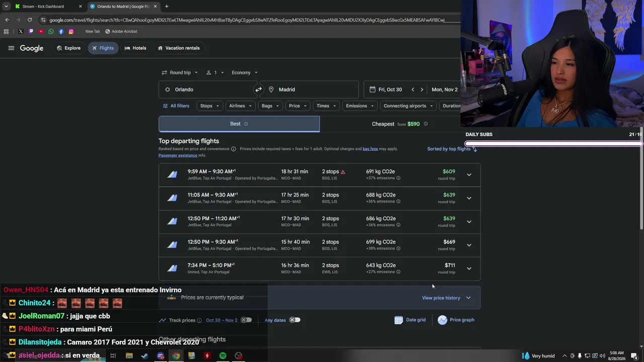This screenshot has width=644, height=362.
Task: Click the info icon next to Cheapest price
Action: 426,124
